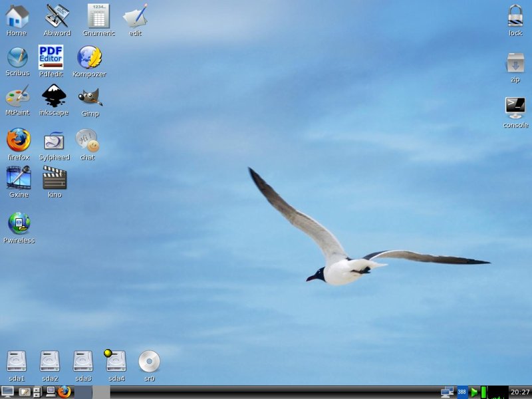Click the clock showing 20:27

[519, 392]
